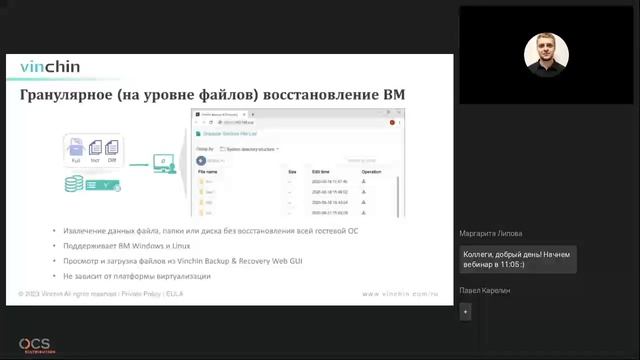This screenshot has height=360, width=640.
Task: Click the chat message 'Коллеги, добрый день! Начнем вебинар в 11:05 :)'
Action: click(518, 259)
